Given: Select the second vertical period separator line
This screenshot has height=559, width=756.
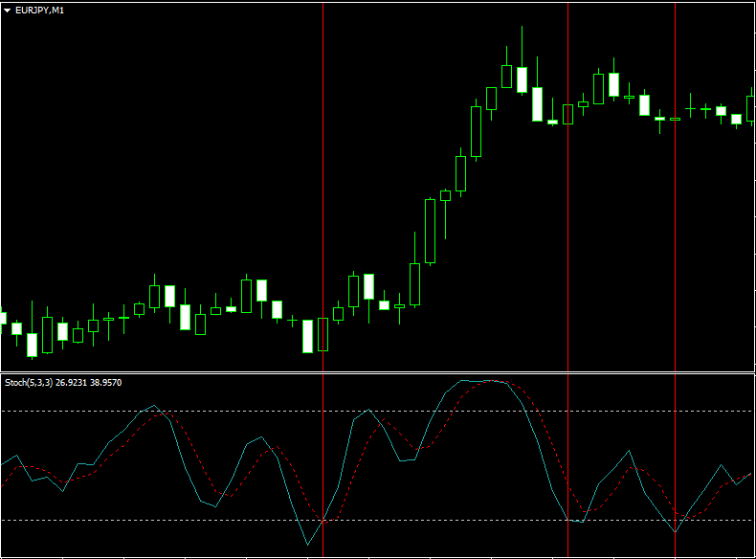Looking at the screenshot, I should [568, 239].
